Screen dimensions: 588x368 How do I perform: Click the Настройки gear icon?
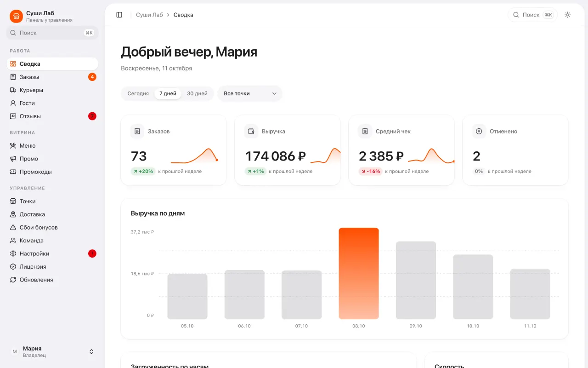[x=13, y=254]
